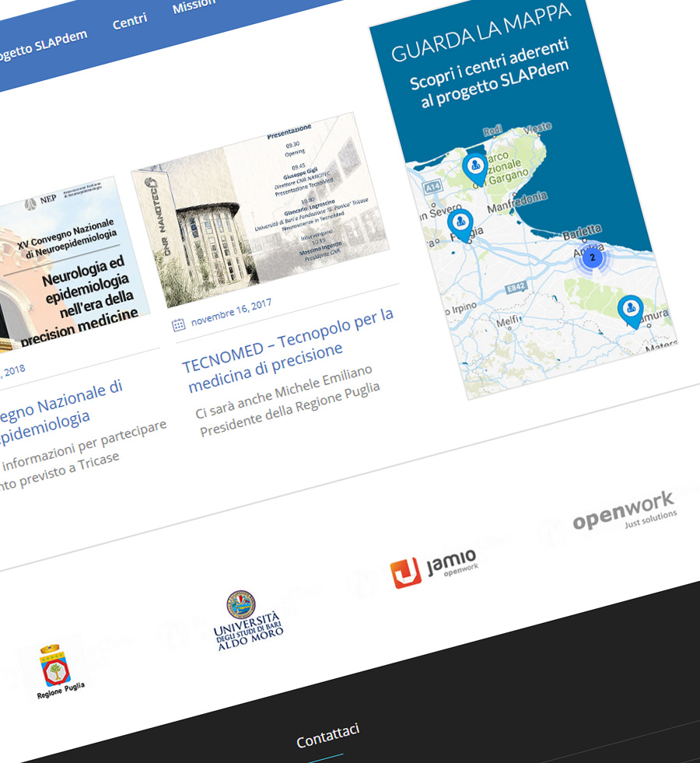Screen dimensions: 700x763
Task: Go to the Mission menu item
Action: pyautogui.click(x=194, y=6)
